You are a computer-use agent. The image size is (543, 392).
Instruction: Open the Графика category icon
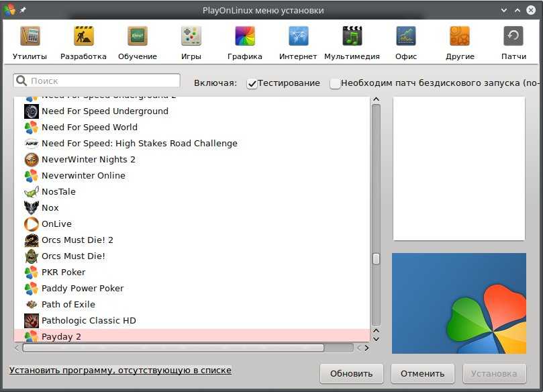tap(245, 36)
